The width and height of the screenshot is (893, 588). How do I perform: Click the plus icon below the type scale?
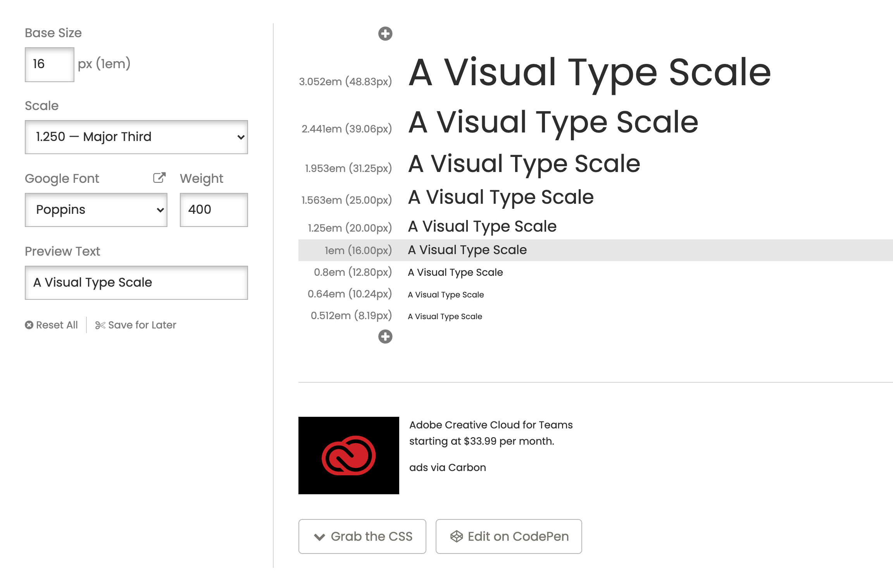[385, 336]
